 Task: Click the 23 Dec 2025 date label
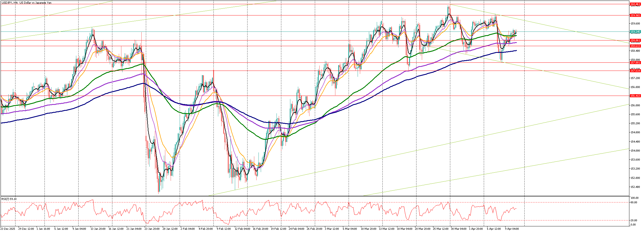(x=8, y=229)
